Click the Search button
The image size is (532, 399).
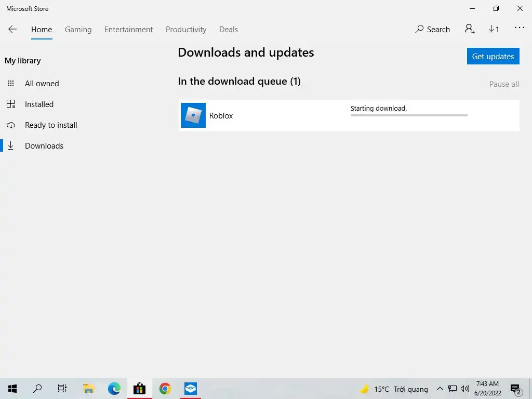pos(432,30)
